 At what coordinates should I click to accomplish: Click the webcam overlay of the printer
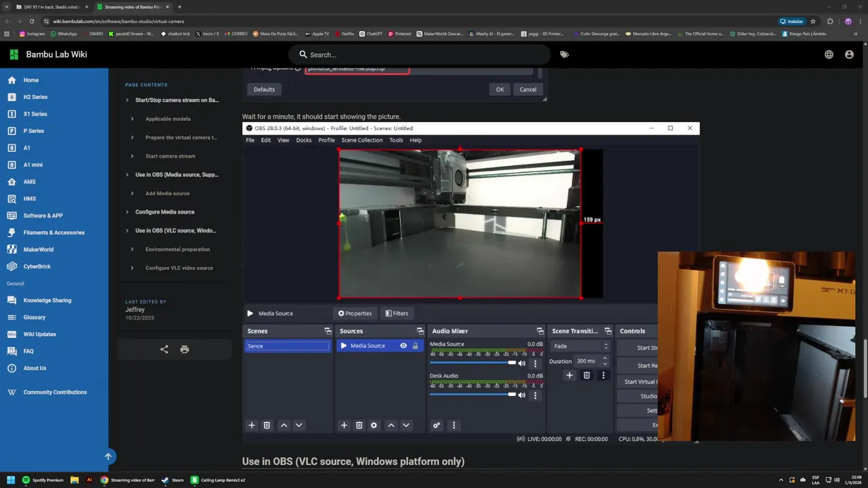click(x=756, y=346)
